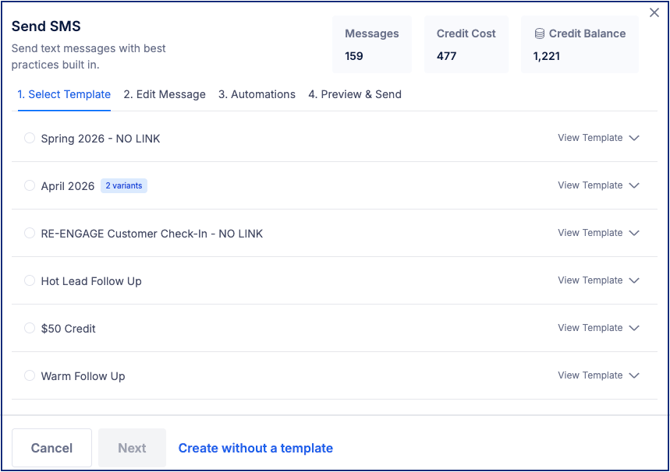Select the Warm Follow Up radio button
670x472 pixels.
pyautogui.click(x=29, y=375)
